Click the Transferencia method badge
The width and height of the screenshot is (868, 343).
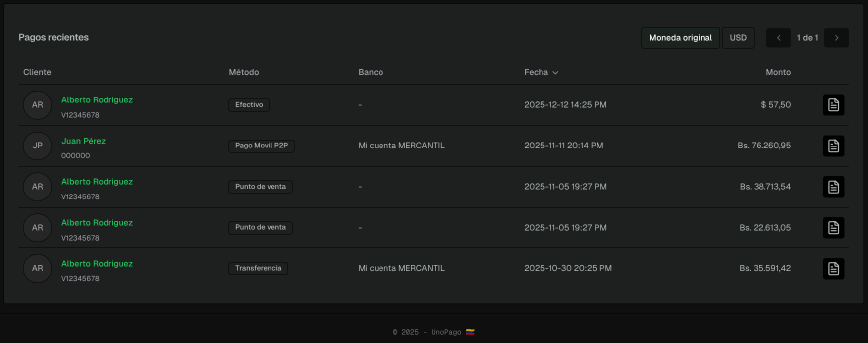[x=258, y=268]
